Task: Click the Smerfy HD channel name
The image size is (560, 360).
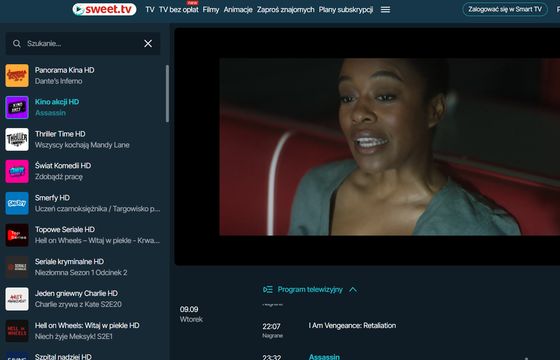Action: tap(52, 198)
